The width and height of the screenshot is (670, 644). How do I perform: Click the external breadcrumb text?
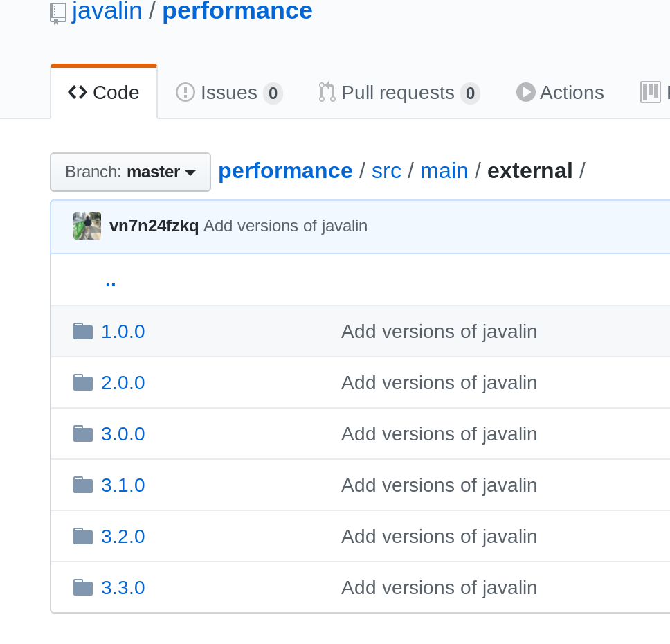pos(530,171)
